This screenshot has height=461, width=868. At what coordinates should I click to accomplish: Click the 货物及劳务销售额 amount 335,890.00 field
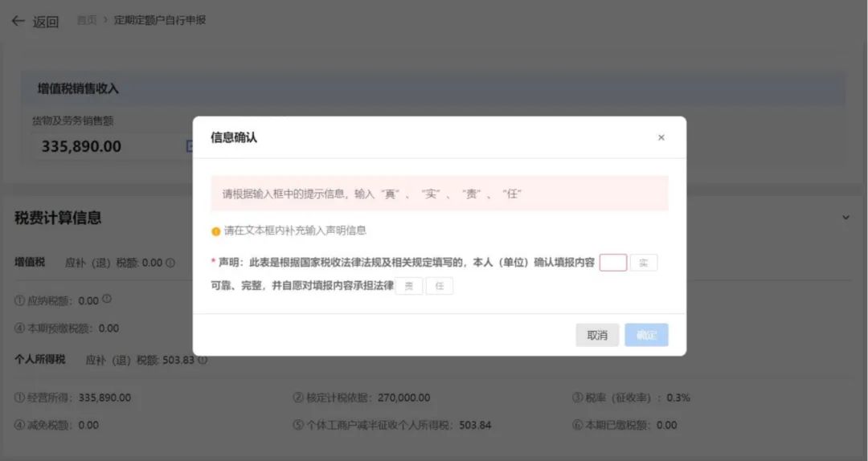tap(81, 146)
